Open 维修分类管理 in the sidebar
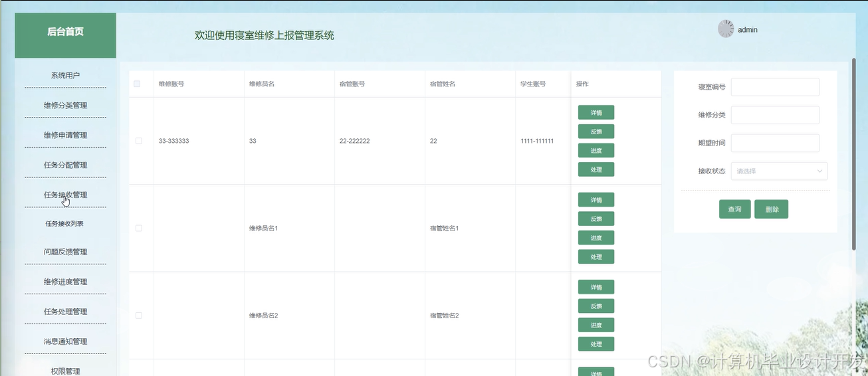868x376 pixels. [x=65, y=106]
